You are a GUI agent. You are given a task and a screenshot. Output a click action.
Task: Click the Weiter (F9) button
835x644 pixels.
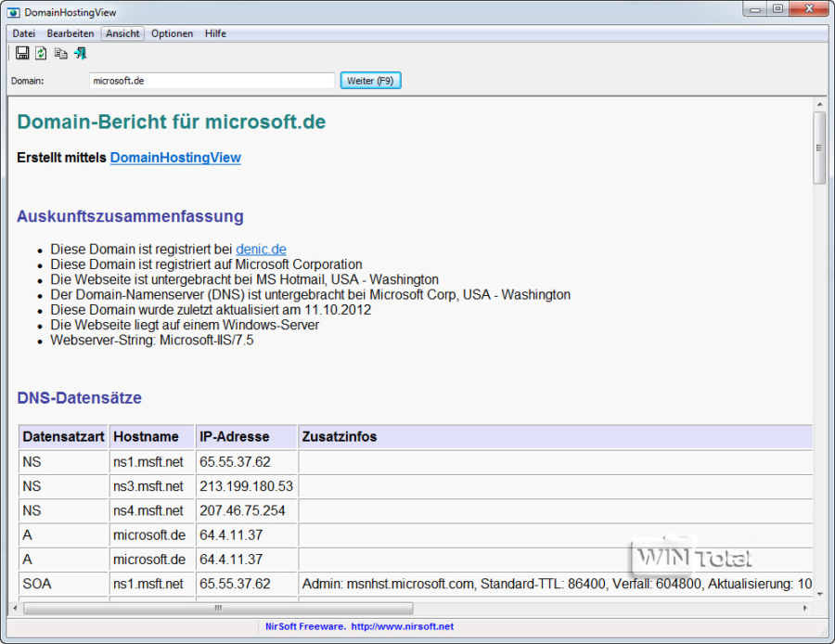pyautogui.click(x=370, y=81)
